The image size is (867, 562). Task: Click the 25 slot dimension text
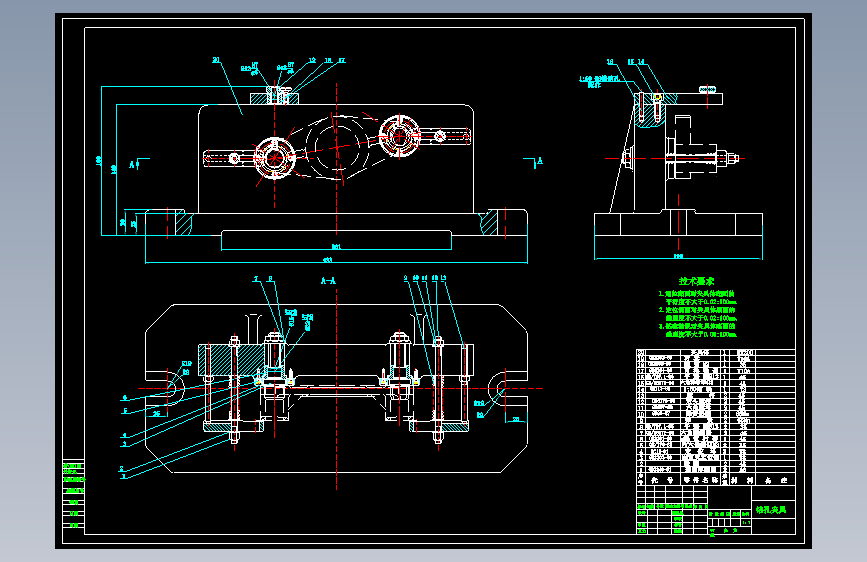(x=156, y=413)
